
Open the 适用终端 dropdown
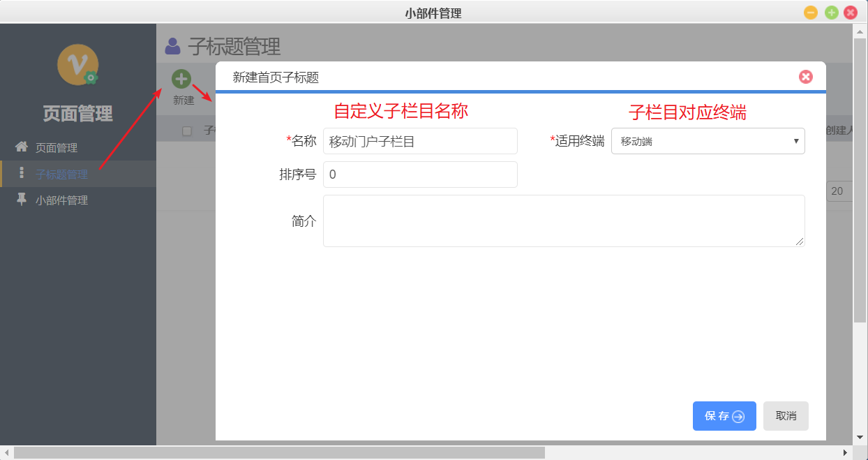click(x=708, y=141)
